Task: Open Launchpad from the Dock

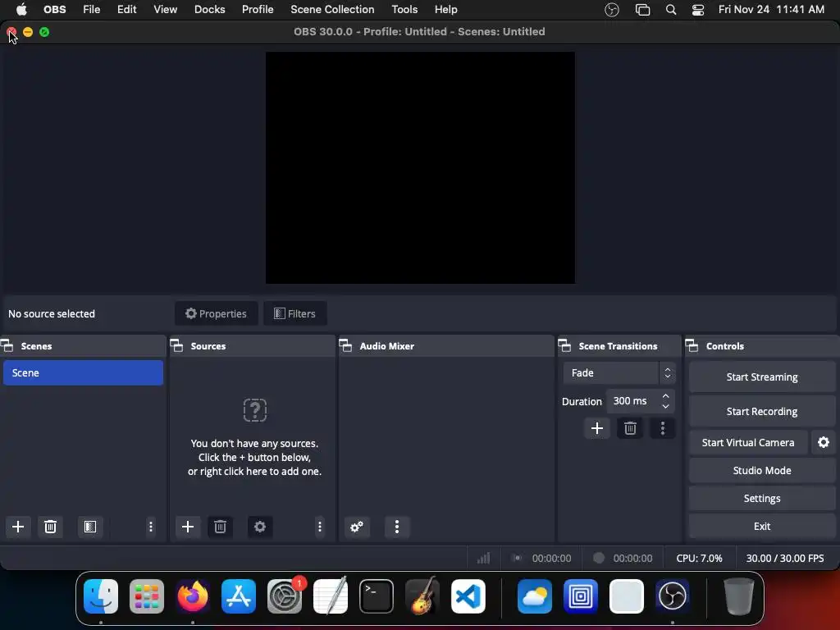Action: (147, 596)
